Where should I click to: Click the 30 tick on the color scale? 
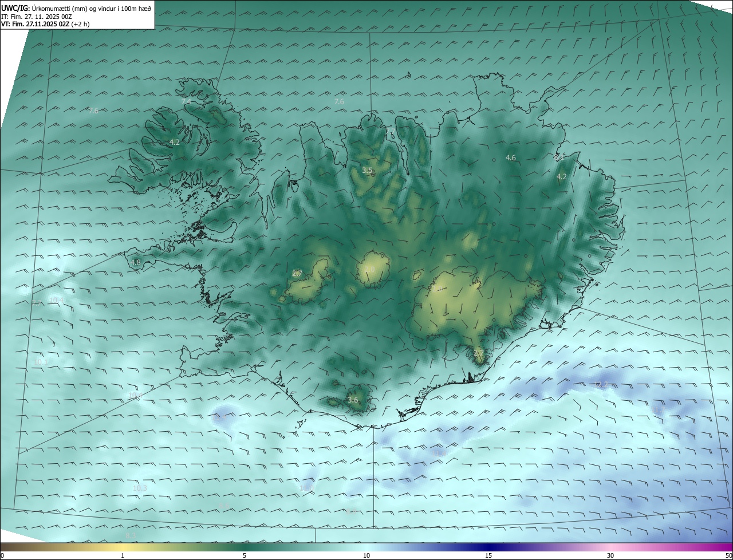[610, 555]
